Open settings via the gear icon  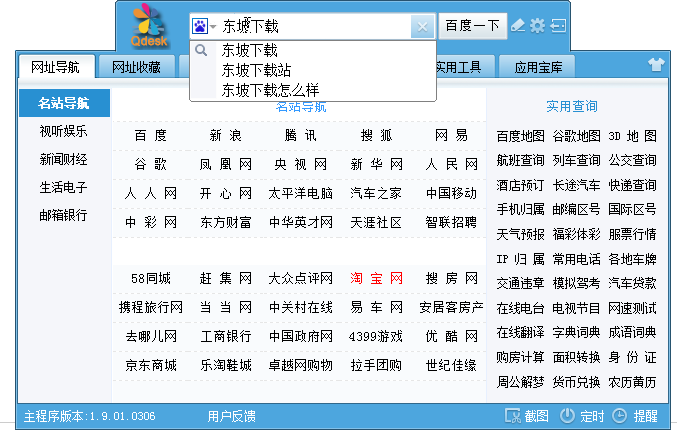tap(538, 26)
